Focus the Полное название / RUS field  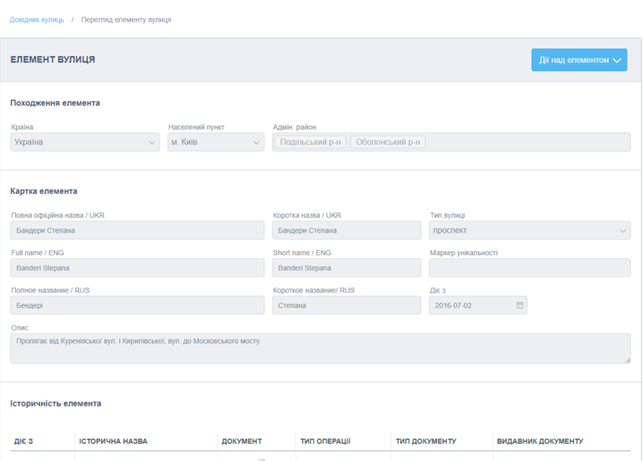[x=137, y=305]
